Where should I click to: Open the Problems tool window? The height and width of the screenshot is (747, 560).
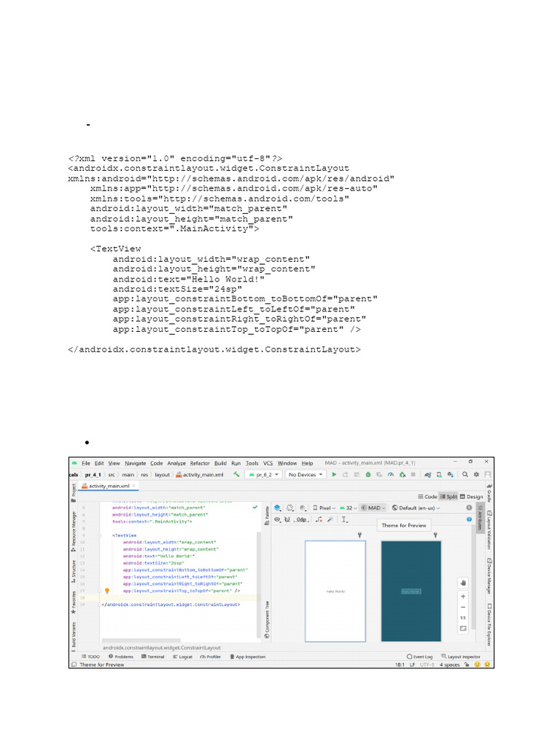point(121,657)
